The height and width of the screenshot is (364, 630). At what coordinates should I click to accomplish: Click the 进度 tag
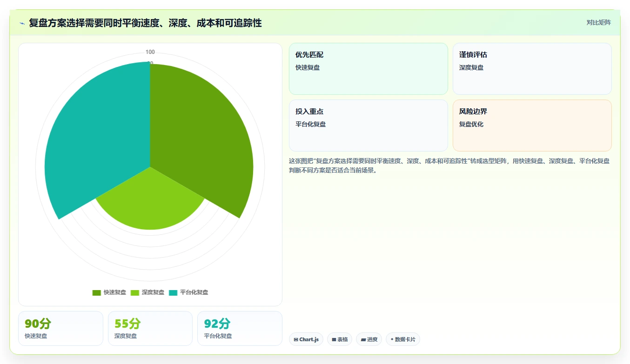[369, 339]
